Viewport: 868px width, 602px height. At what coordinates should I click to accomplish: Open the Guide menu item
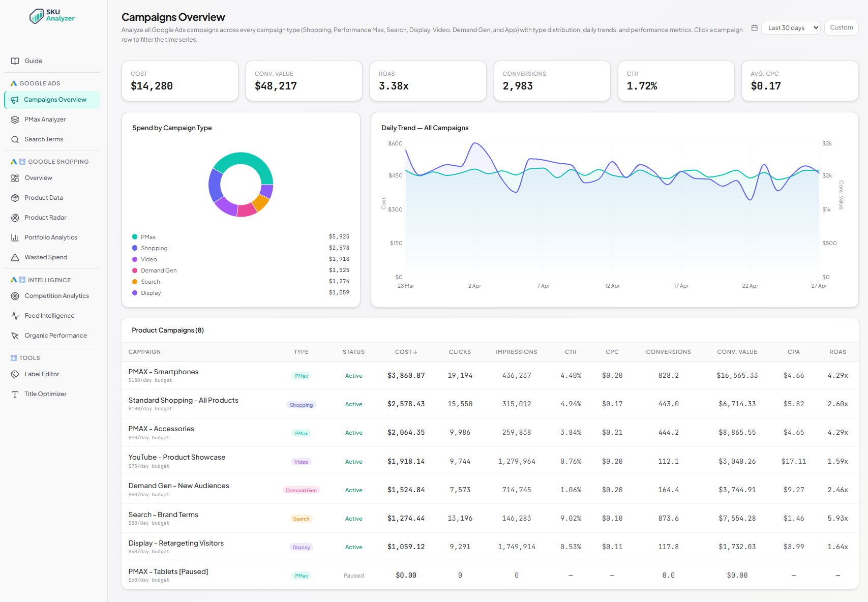[52, 61]
